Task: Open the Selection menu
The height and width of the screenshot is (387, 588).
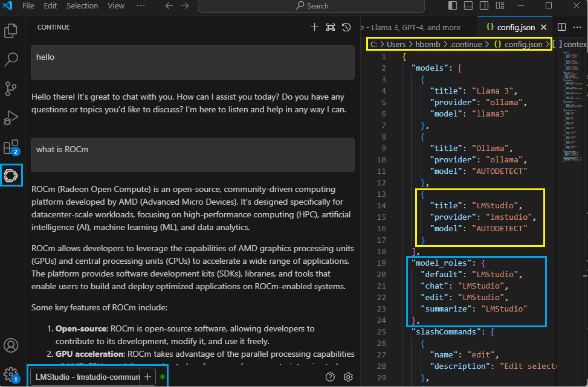Action: 82,5
